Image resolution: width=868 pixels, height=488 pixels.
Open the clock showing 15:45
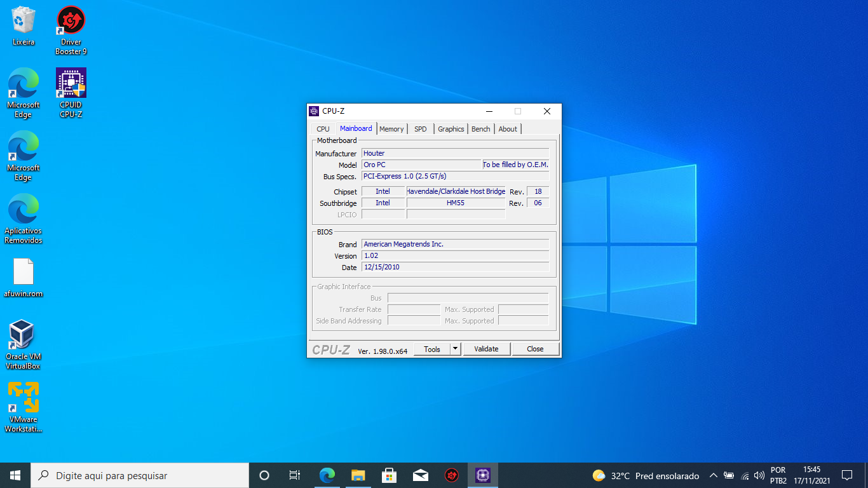point(811,475)
